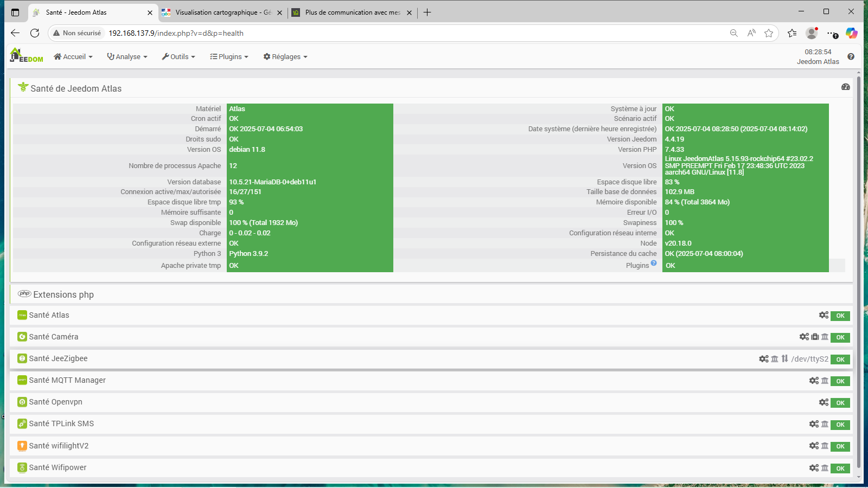
Task: Open the help question mark icon
Action: click(x=851, y=56)
